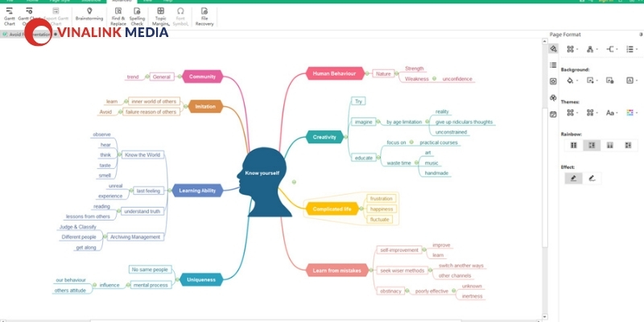
Task: Open Topic Margins settings
Action: (160, 16)
